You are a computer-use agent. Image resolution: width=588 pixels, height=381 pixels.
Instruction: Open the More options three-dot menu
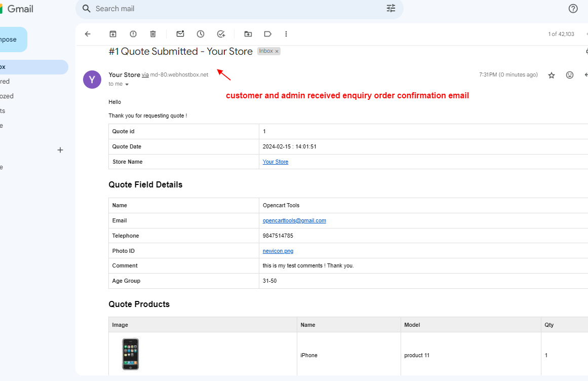(x=286, y=34)
